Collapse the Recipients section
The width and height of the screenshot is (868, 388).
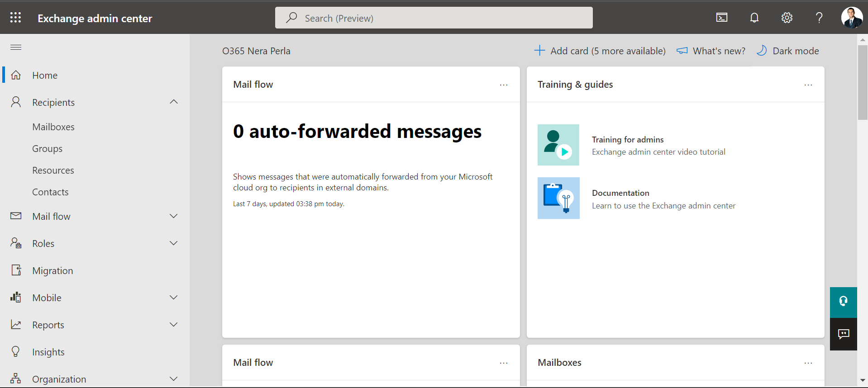[x=174, y=102]
